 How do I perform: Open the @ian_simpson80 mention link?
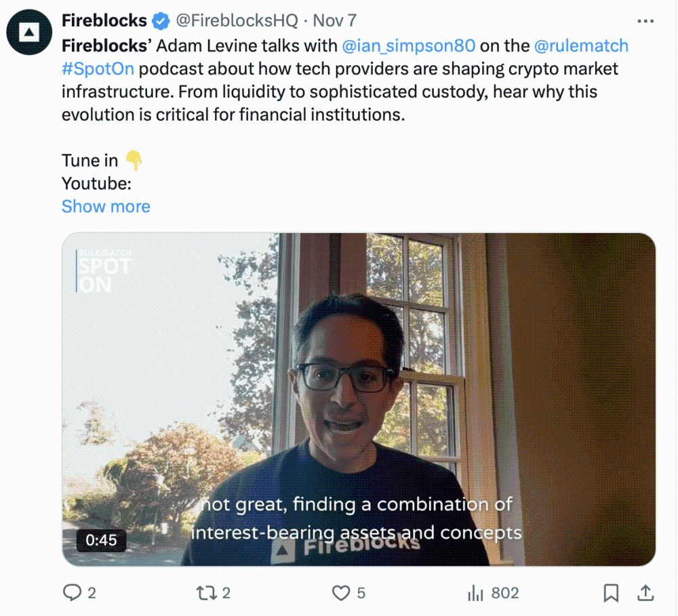(409, 45)
